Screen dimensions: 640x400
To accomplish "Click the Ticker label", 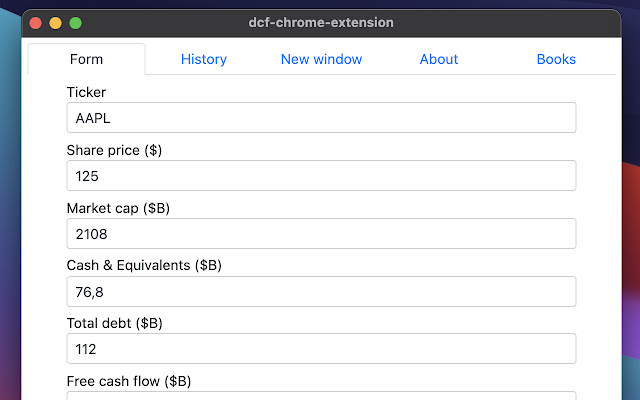I will (x=86, y=92).
